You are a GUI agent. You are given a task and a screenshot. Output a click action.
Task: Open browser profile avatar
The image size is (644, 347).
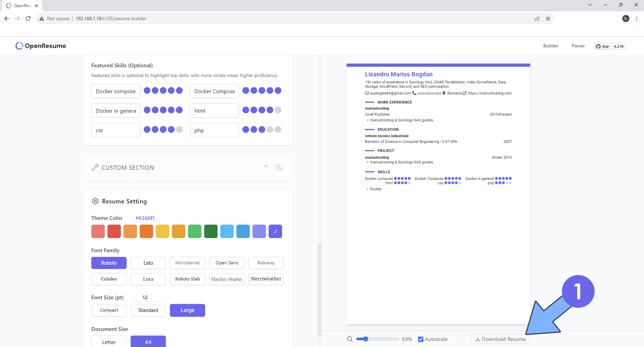tap(626, 18)
